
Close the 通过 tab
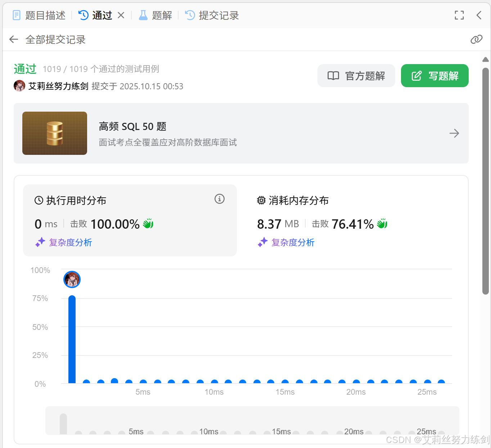pos(121,15)
